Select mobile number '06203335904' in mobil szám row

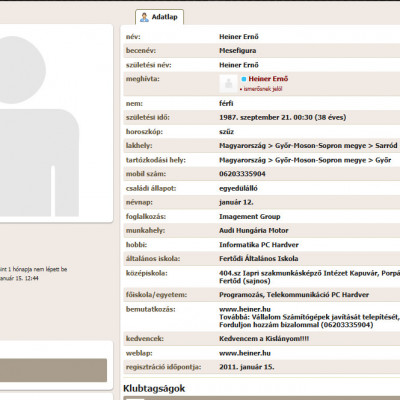(x=242, y=174)
